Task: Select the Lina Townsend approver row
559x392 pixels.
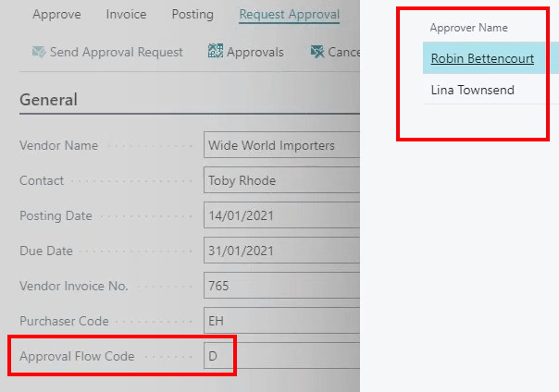Action: (472, 90)
